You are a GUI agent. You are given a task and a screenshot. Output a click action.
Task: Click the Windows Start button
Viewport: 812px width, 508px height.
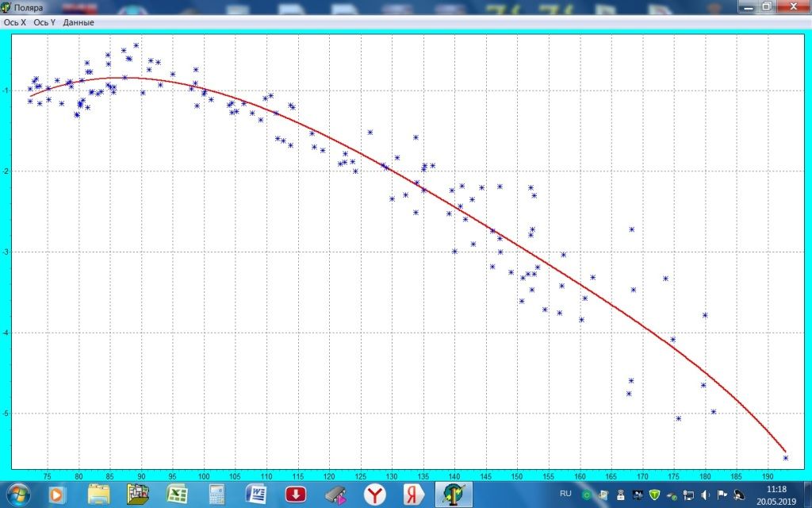pos(17,495)
